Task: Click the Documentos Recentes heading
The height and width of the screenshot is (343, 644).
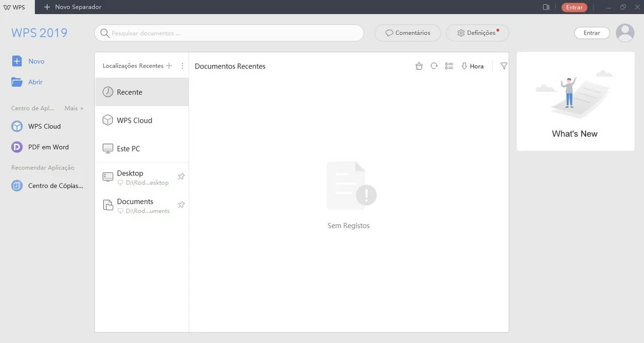Action: [230, 66]
